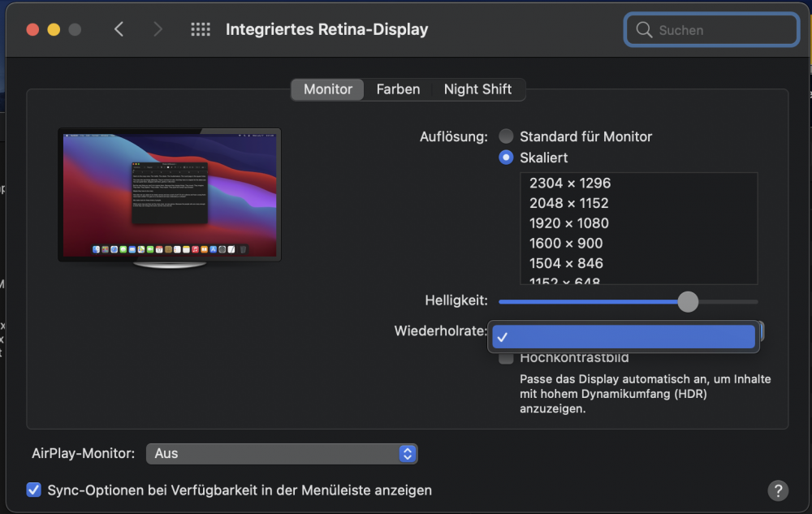Open the AirPlay-Monitor dropdown showing Aus
This screenshot has height=514, width=812.
tap(282, 453)
